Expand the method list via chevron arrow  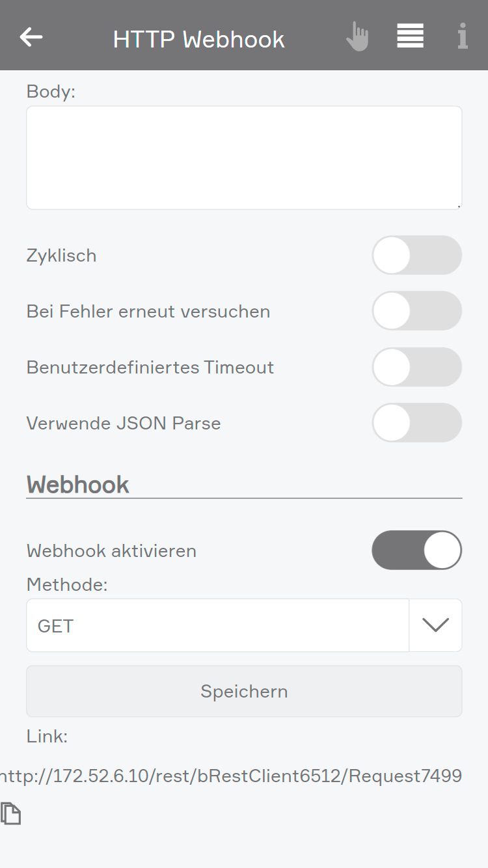point(435,625)
